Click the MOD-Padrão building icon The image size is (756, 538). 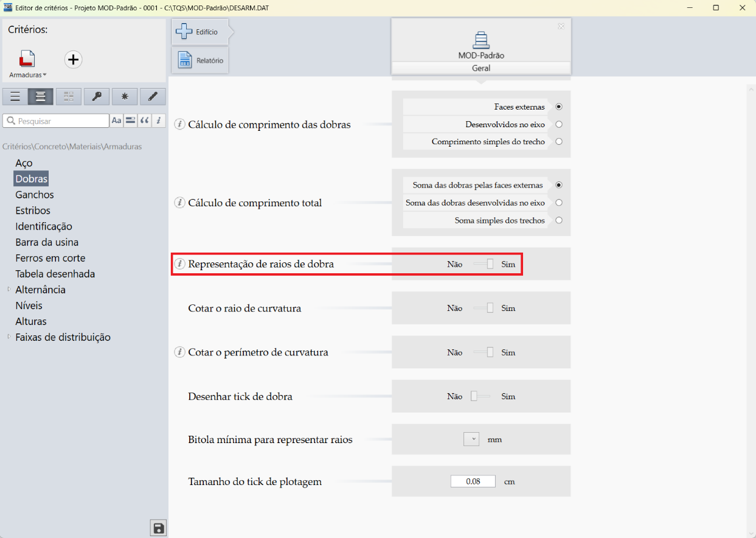click(481, 40)
